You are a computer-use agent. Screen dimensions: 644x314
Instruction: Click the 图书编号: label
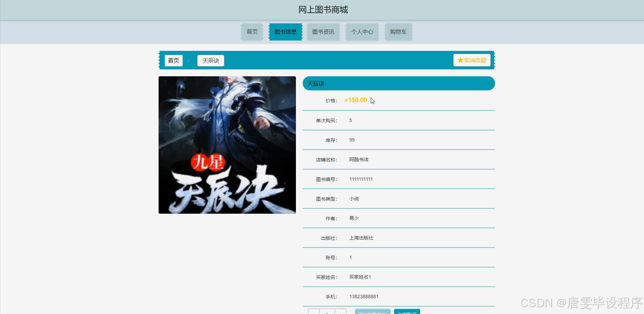click(326, 179)
